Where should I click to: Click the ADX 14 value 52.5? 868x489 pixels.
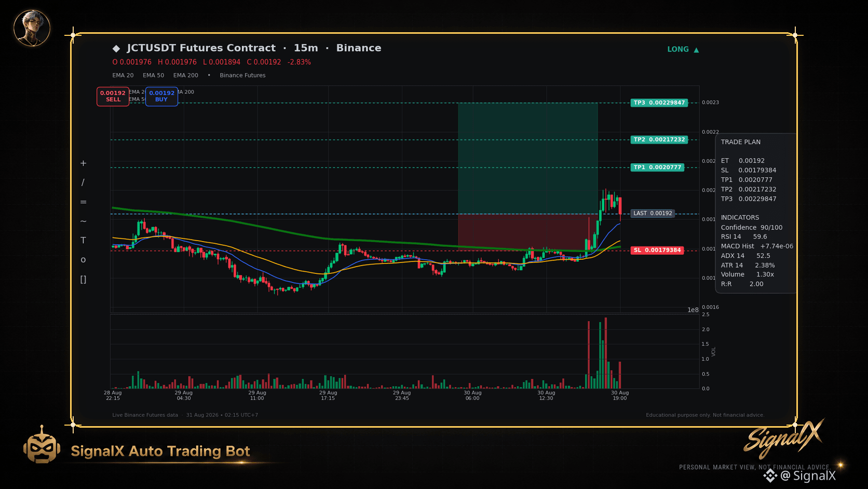(763, 256)
